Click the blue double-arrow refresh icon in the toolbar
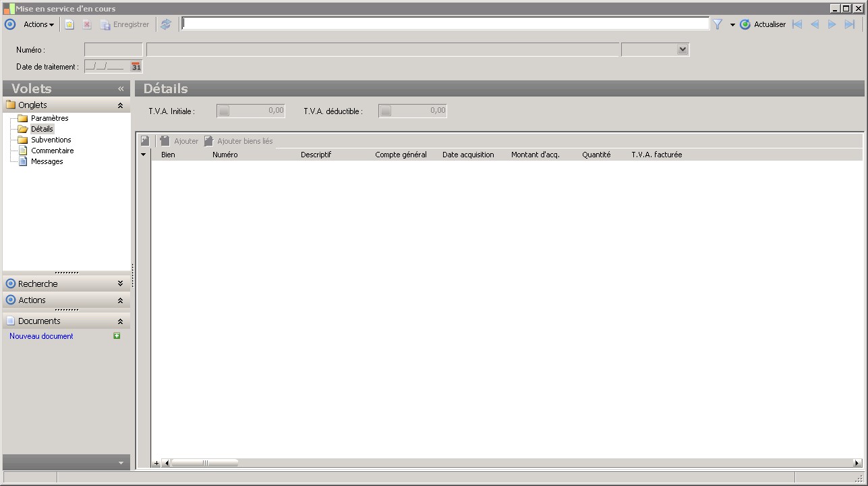This screenshot has height=486, width=868. coord(166,24)
